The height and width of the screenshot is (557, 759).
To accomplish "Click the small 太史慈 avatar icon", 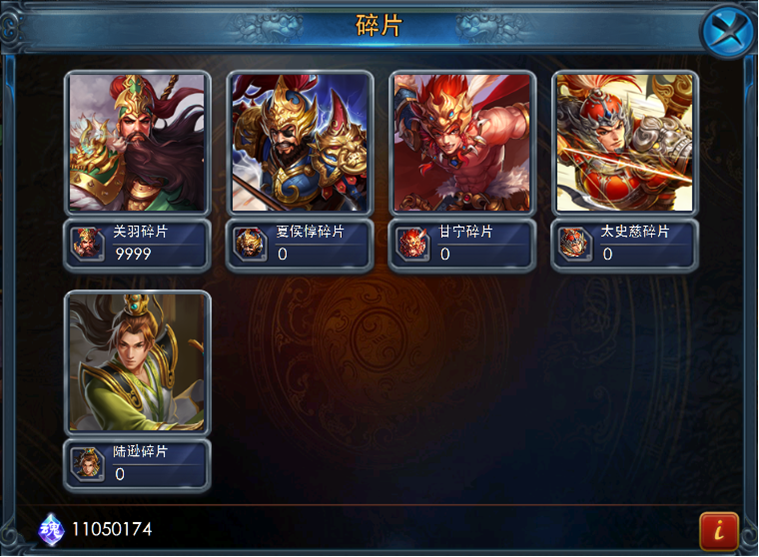I will (576, 243).
